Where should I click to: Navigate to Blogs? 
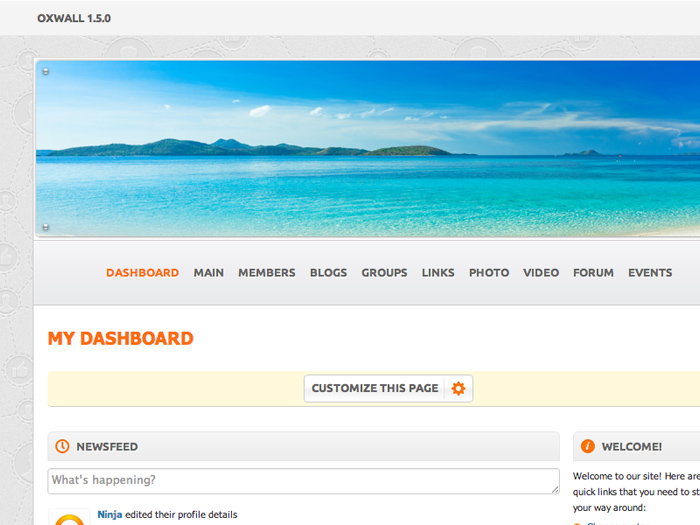[x=328, y=273]
